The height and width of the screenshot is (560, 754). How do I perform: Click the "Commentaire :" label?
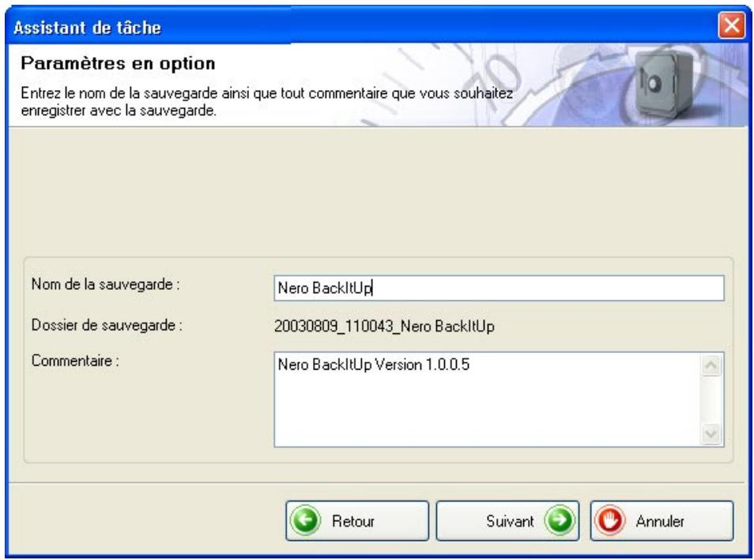point(75,360)
